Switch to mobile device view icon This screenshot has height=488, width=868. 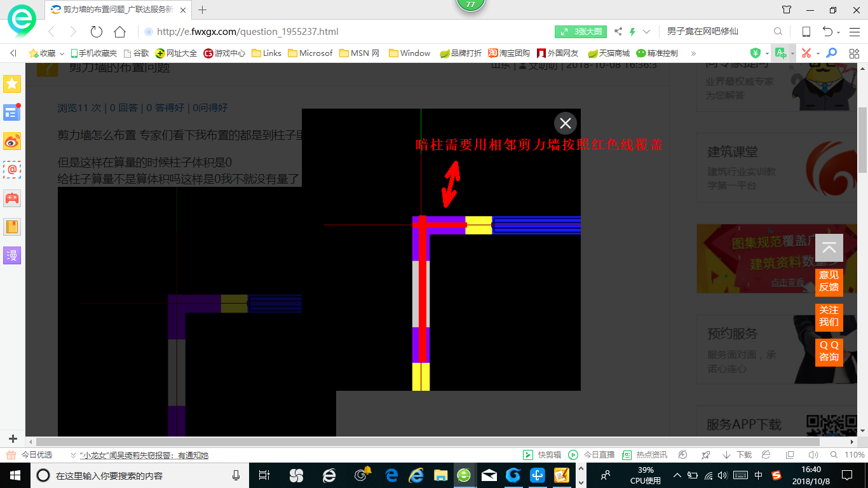pos(806,32)
